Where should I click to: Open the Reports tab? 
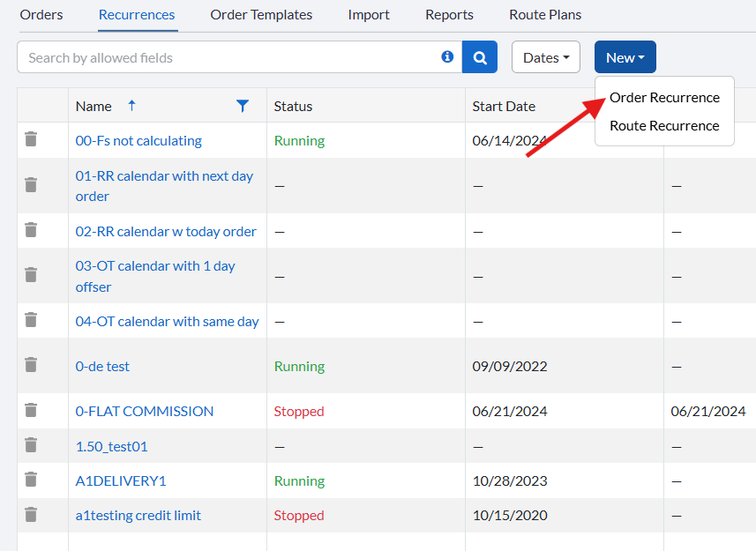coord(449,15)
